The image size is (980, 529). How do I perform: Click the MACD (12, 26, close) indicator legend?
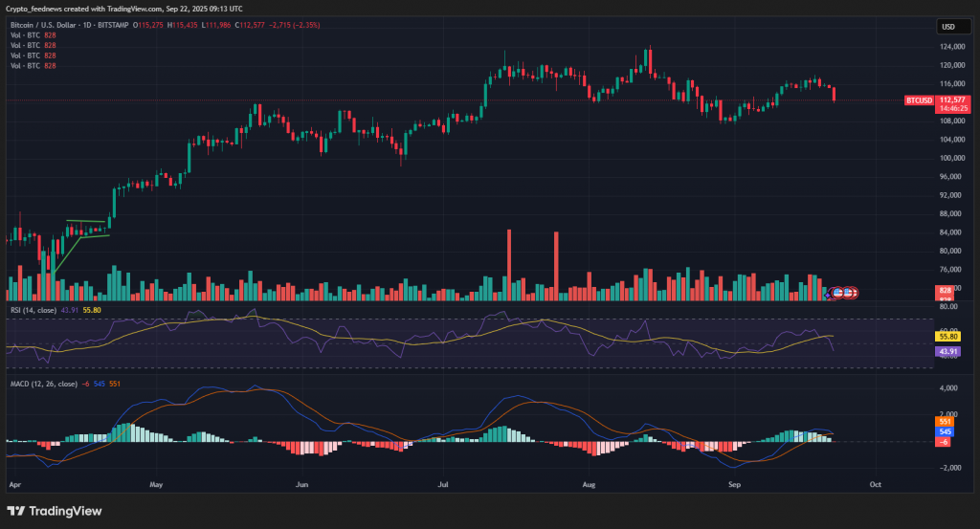click(43, 384)
